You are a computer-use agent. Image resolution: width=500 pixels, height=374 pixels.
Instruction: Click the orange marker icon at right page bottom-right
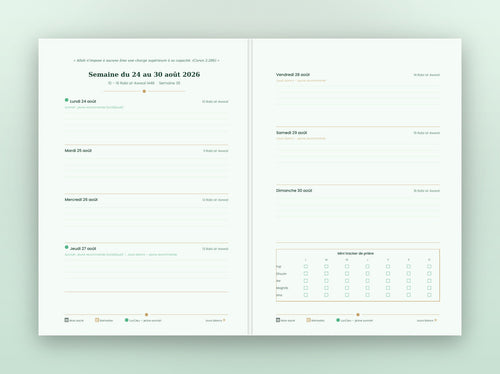(x=436, y=320)
